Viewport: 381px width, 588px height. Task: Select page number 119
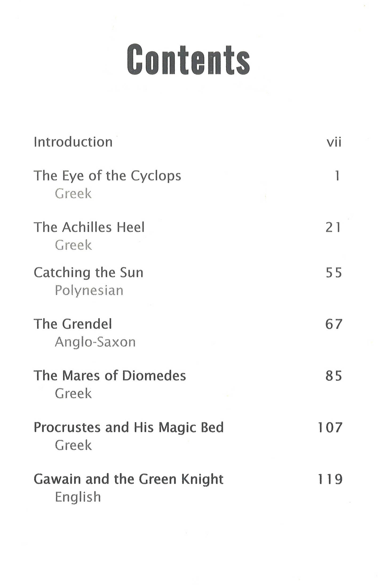pyautogui.click(x=330, y=479)
